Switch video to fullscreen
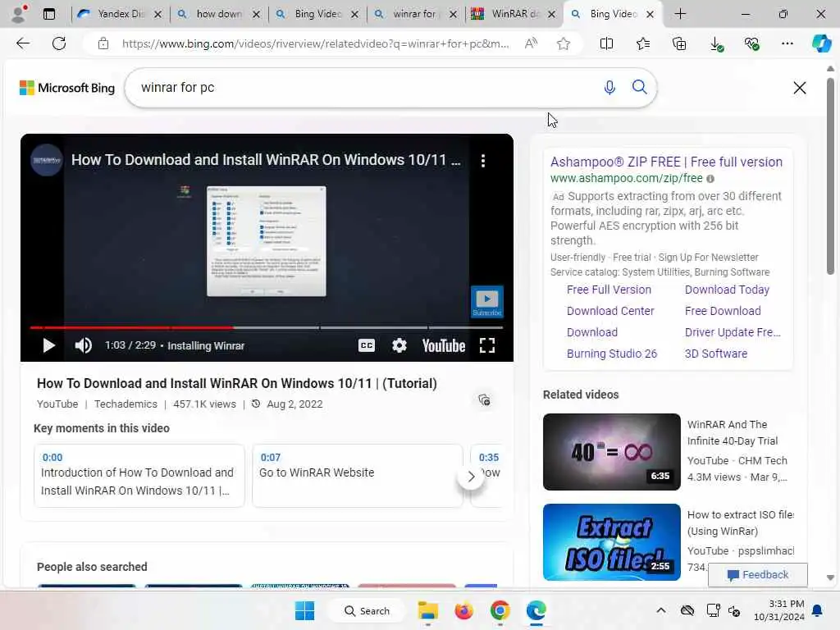 (x=487, y=345)
